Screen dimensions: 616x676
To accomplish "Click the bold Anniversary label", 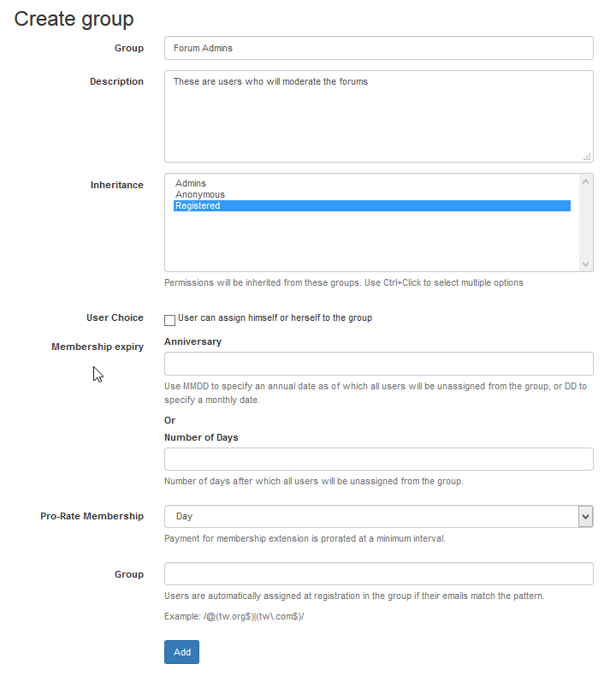I will coord(192,341).
